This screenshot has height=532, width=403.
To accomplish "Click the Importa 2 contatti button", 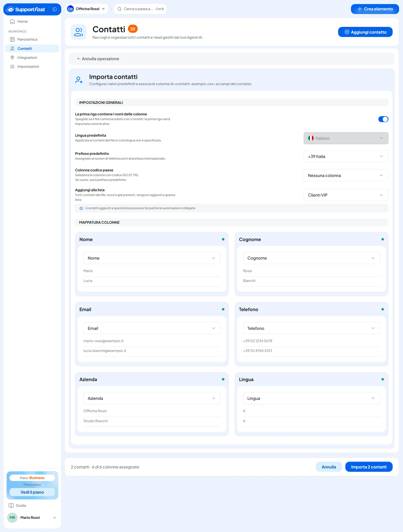I will [x=369, y=467].
